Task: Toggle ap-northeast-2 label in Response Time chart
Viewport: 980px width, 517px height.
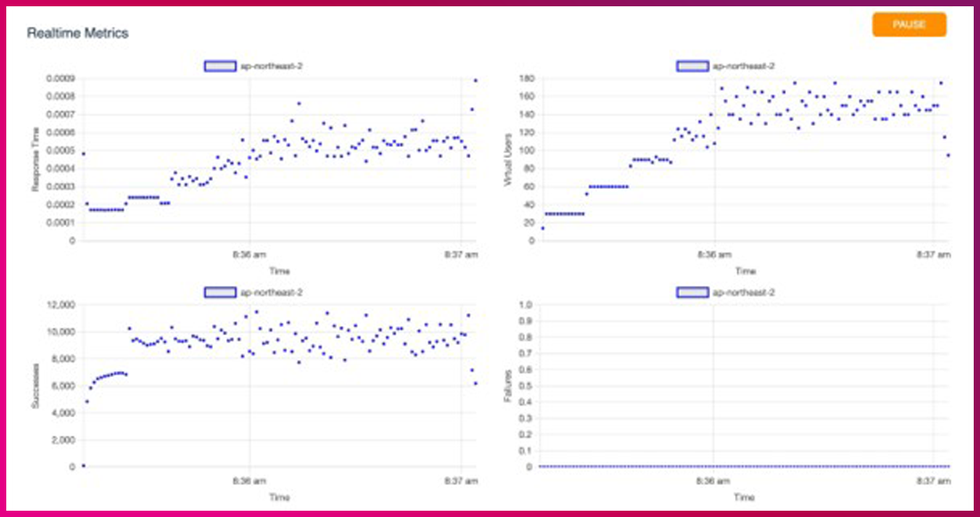Action: coord(261,66)
